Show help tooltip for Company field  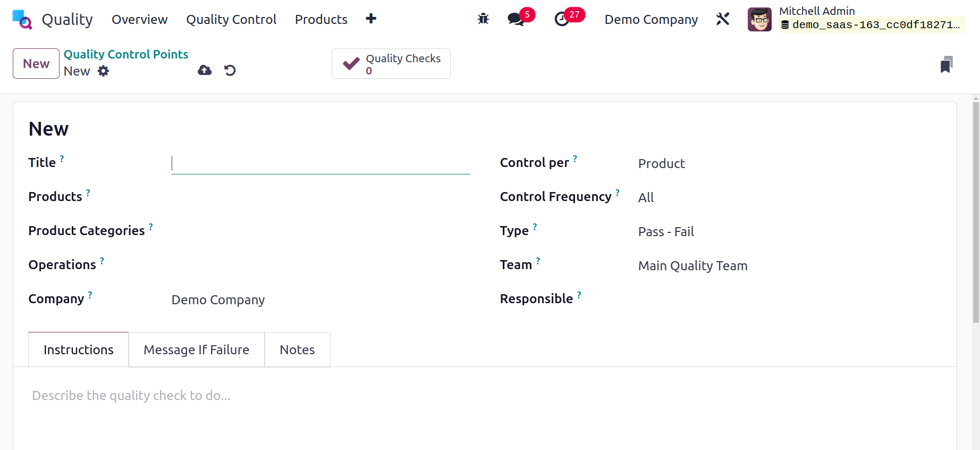pos(90,295)
